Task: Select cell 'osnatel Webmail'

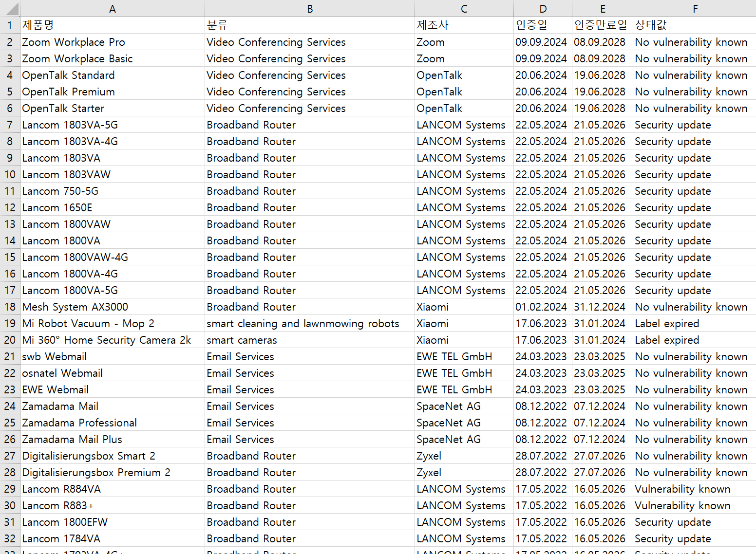Action: [113, 373]
